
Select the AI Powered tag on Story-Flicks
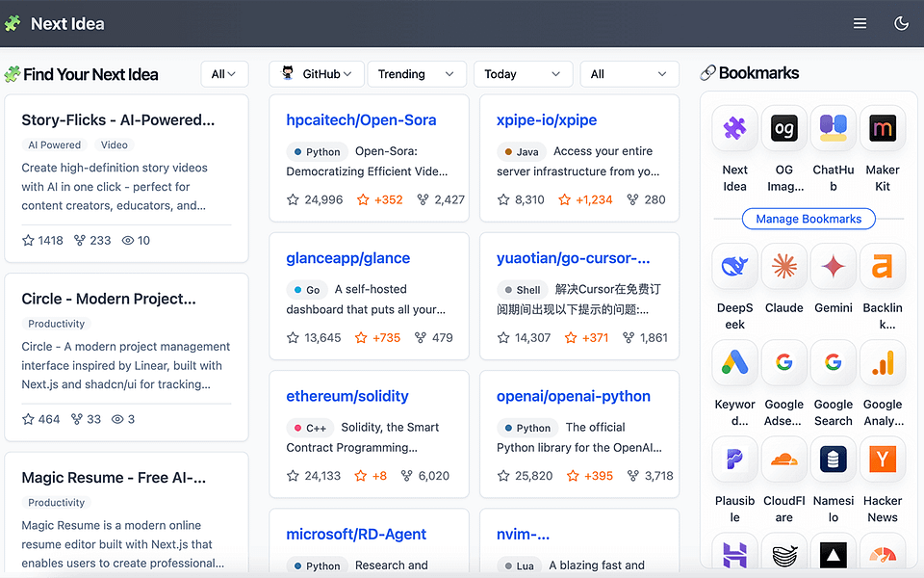coord(55,144)
